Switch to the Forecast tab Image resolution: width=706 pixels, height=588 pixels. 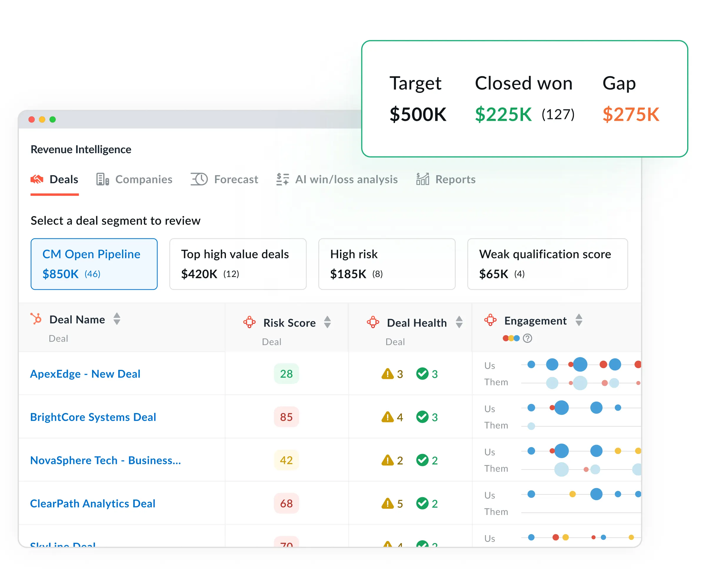tap(235, 179)
